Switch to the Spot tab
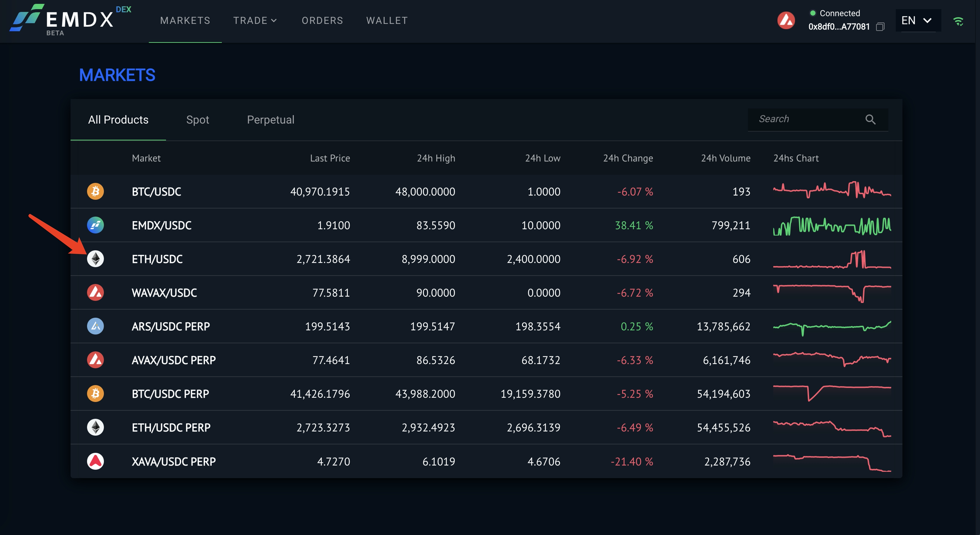 tap(198, 120)
